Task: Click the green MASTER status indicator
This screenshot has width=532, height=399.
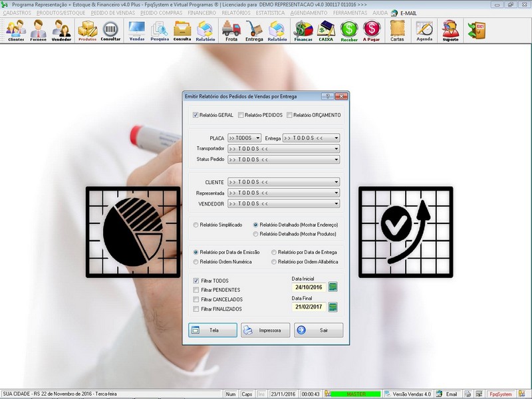Action: click(x=356, y=394)
